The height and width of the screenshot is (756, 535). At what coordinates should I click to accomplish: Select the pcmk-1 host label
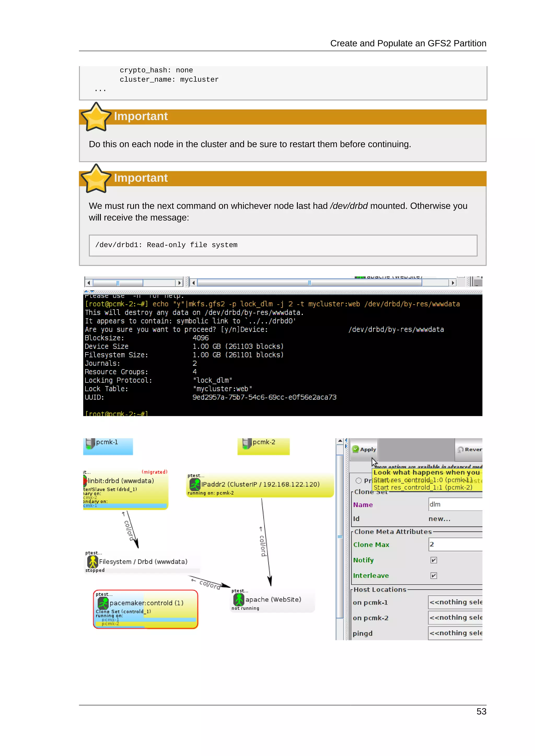pos(107,442)
